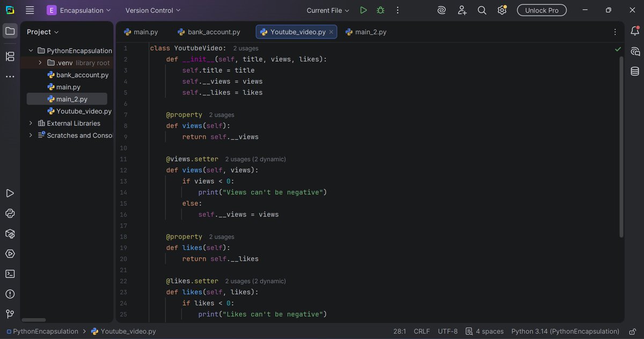
Task: Click Youtube_video.py breadcrumb in status bar
Action: point(123,331)
